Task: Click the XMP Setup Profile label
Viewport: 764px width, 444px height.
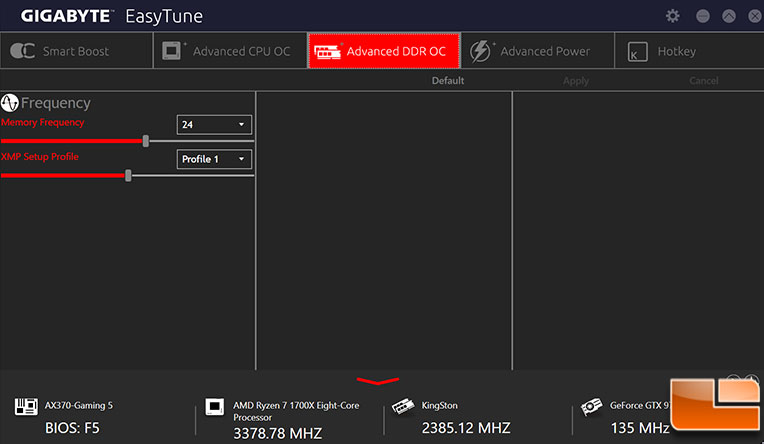Action: (40, 156)
